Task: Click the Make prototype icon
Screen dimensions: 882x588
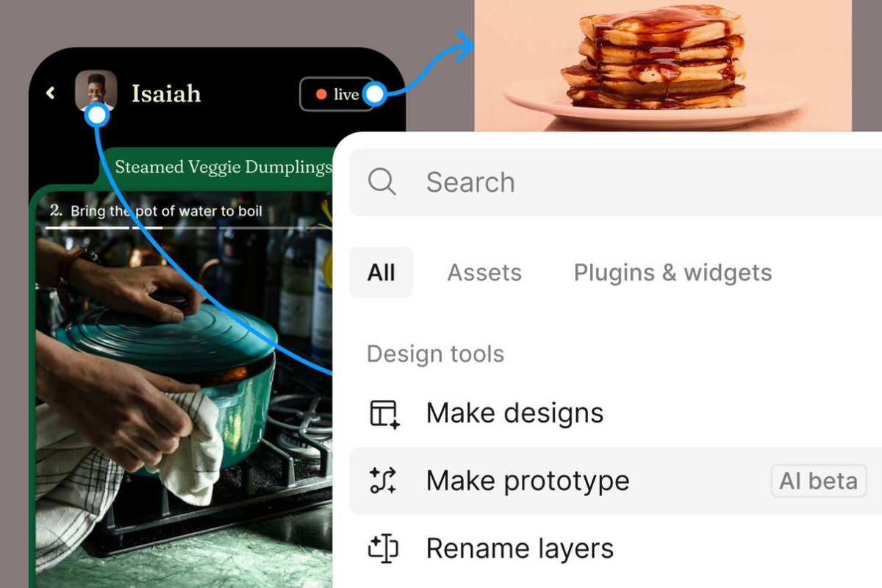Action: [383, 481]
